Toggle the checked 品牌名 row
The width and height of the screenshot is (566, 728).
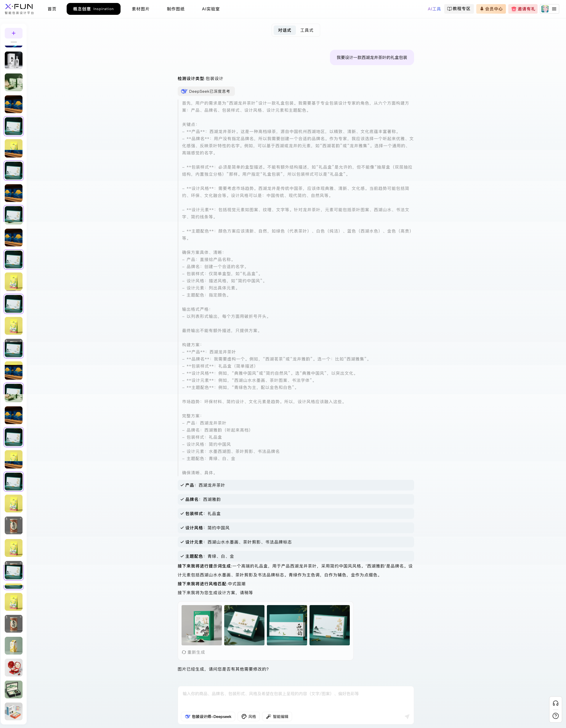295,499
